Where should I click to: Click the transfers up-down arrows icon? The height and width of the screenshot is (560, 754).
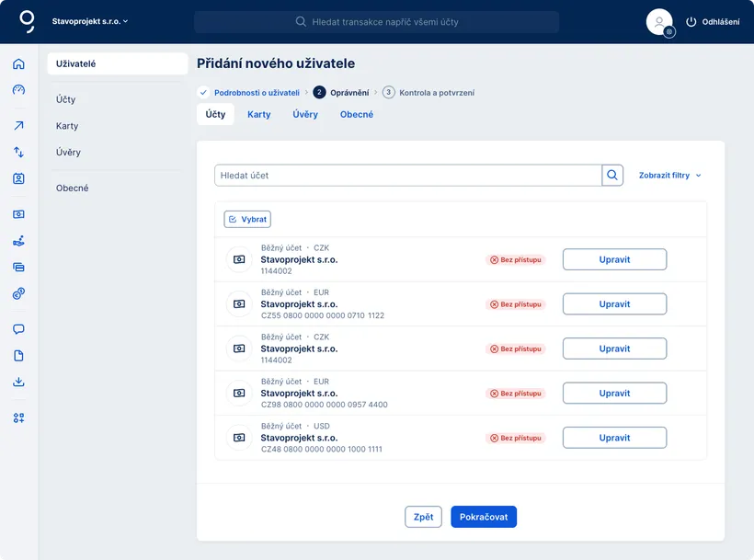point(18,152)
